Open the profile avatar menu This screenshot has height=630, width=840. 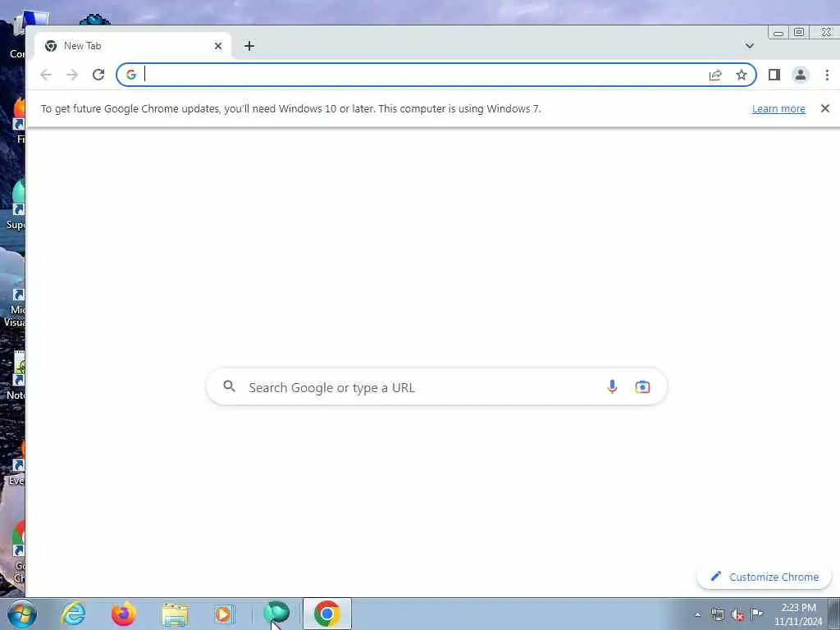click(x=801, y=75)
